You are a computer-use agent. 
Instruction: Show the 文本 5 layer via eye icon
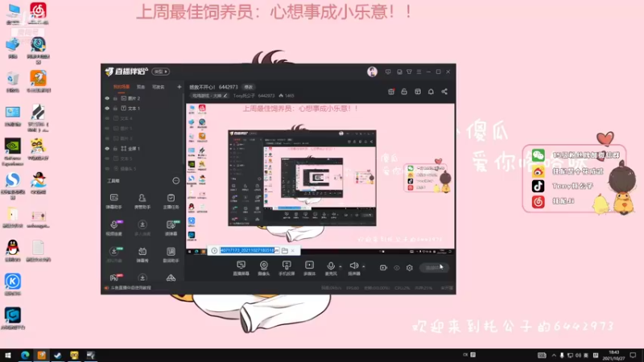pyautogui.click(x=107, y=158)
